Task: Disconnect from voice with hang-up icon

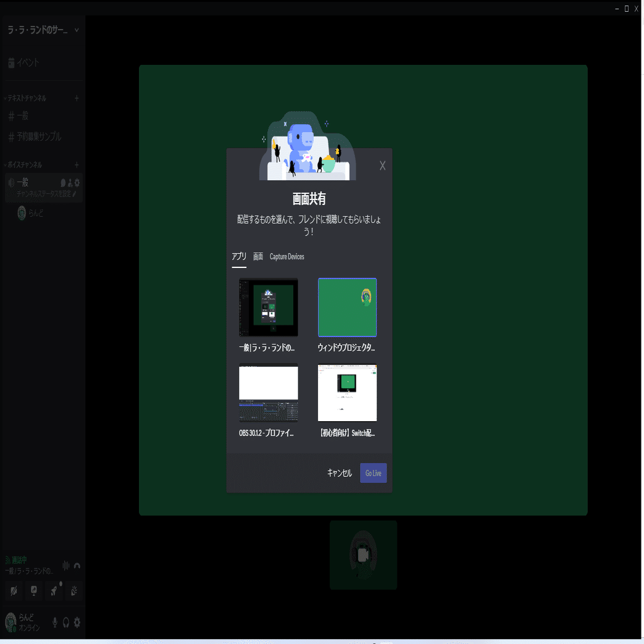Action: (77, 566)
